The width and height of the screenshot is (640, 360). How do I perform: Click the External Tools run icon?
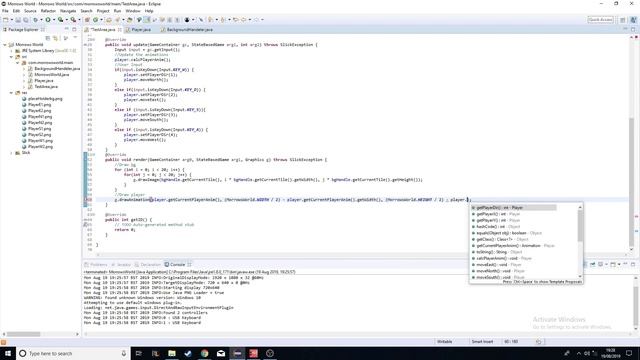73,20
